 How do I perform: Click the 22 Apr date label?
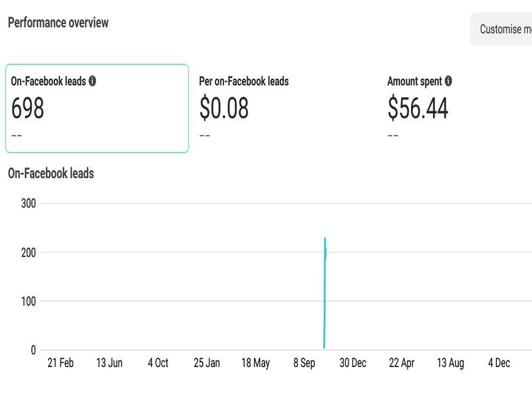402,363
